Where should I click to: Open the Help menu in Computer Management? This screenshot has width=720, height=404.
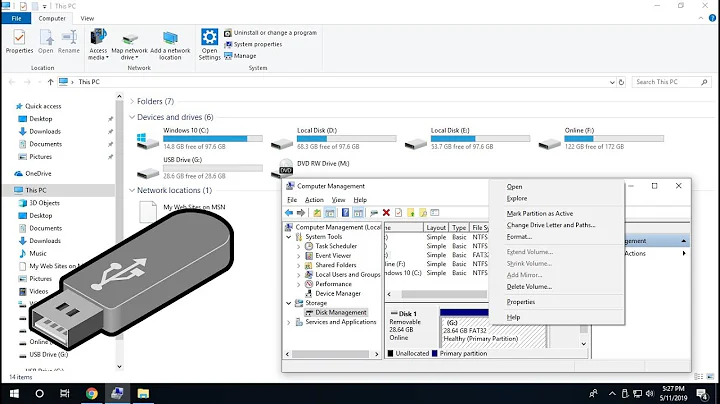(360, 200)
